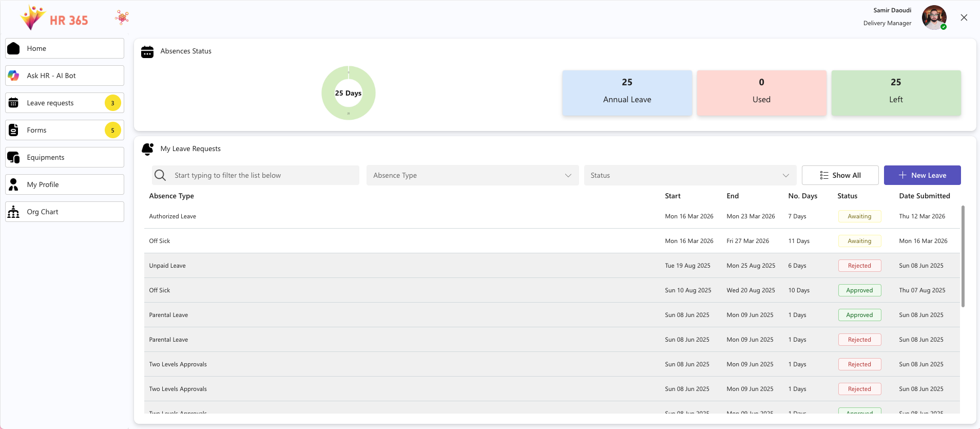Expand the Absence Type dropdown
Viewport: 980px width, 429px height.
click(x=472, y=175)
